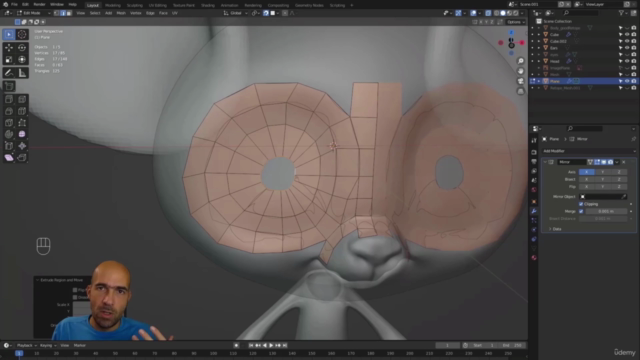Collapse the Mirror modifier panel
640x360 pixels.
click(x=545, y=162)
